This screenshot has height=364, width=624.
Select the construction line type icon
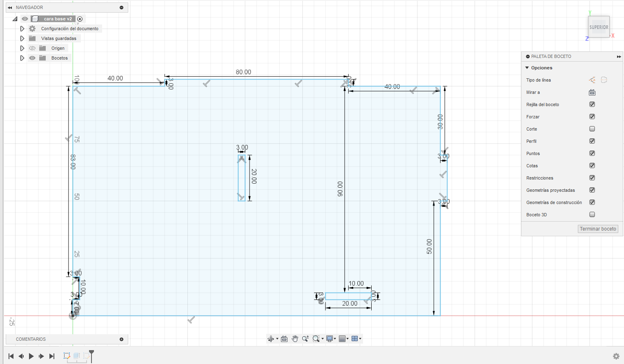[x=592, y=80]
